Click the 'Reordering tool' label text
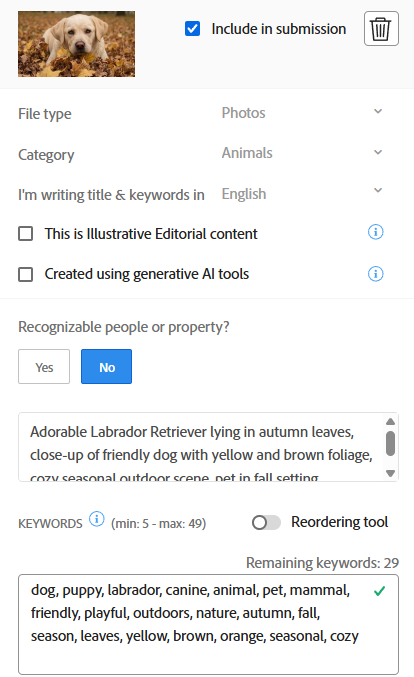The height and width of the screenshot is (677, 414). (340, 522)
